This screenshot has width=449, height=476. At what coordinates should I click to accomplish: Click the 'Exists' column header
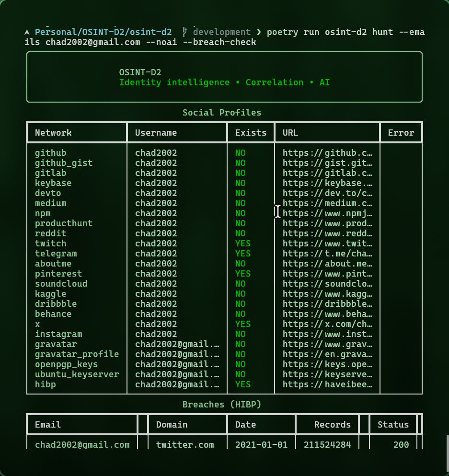click(251, 133)
